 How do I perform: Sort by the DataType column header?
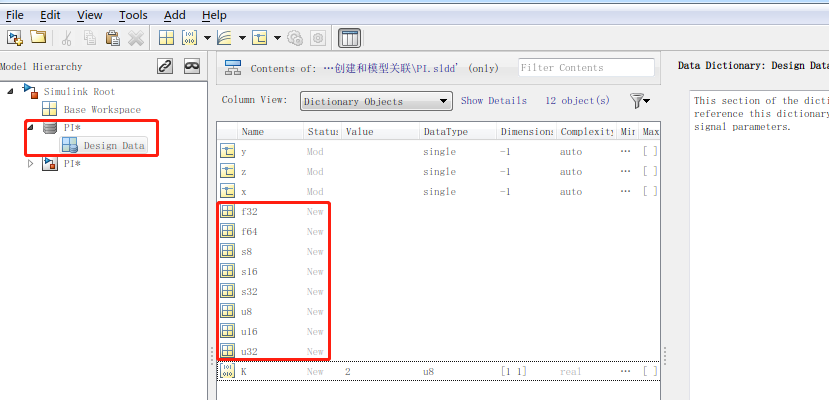tap(458, 132)
